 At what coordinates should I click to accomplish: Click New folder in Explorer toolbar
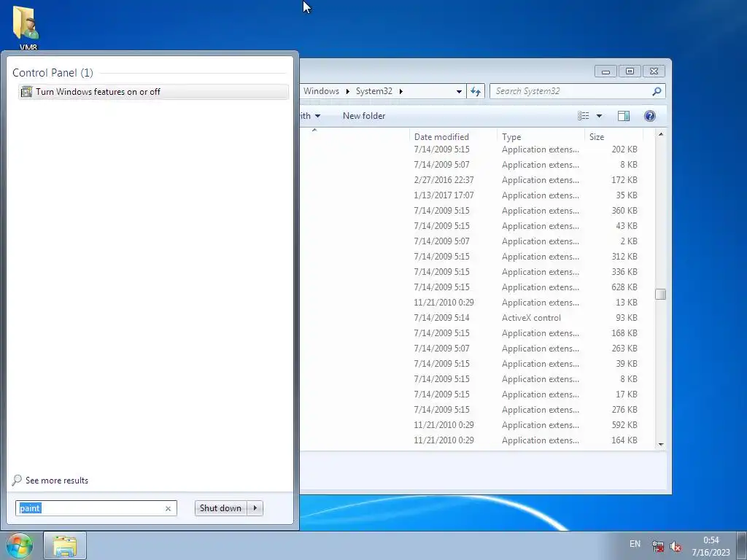[x=364, y=116]
